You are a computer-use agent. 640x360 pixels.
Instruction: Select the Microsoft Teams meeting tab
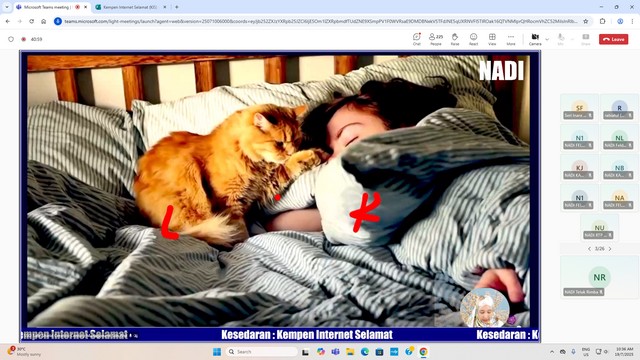tap(52, 7)
